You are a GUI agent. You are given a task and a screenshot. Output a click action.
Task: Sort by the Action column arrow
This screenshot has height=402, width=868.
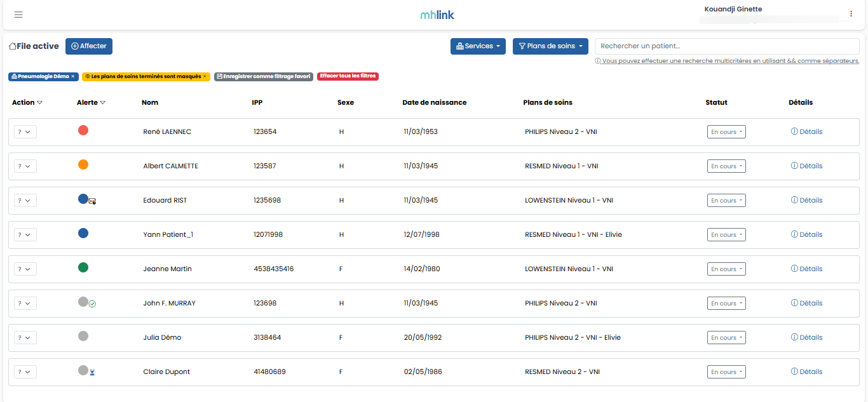39,102
